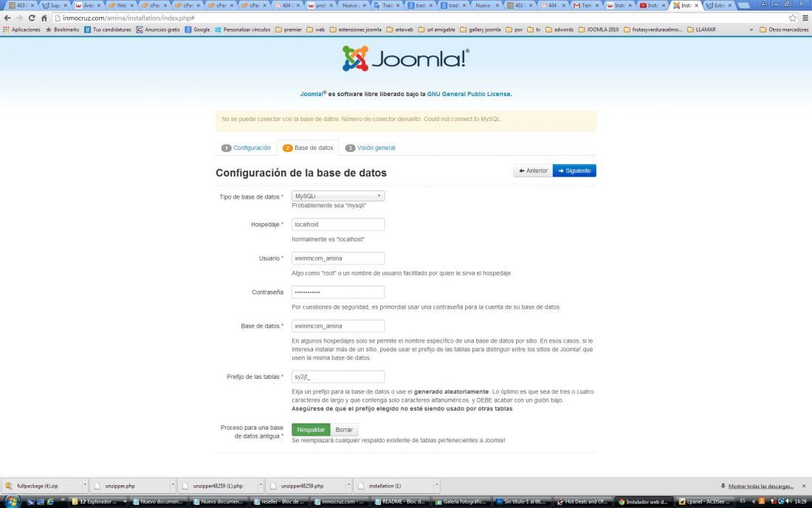This screenshot has height=508, width=812.
Task: Open the premier bookmarks folder
Action: 289,30
